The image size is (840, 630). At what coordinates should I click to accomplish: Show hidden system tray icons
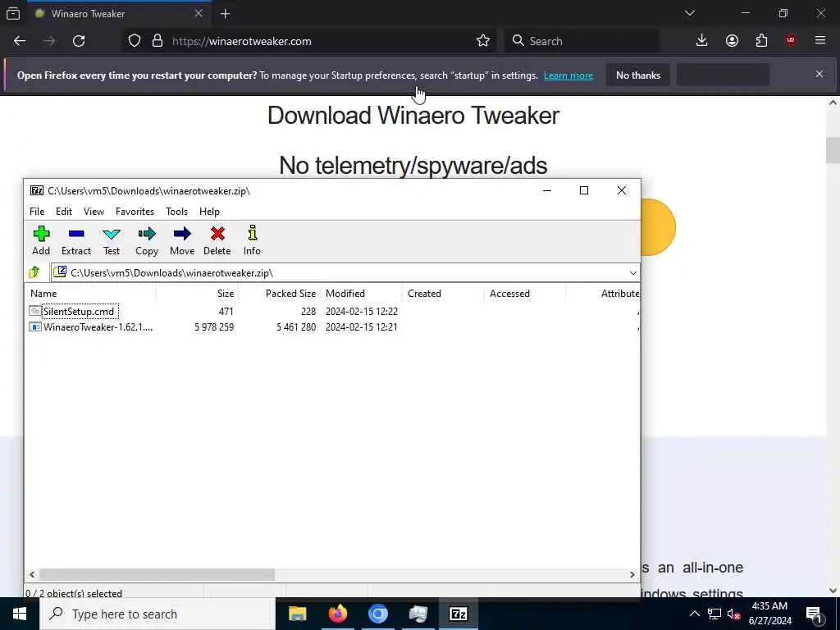694,614
